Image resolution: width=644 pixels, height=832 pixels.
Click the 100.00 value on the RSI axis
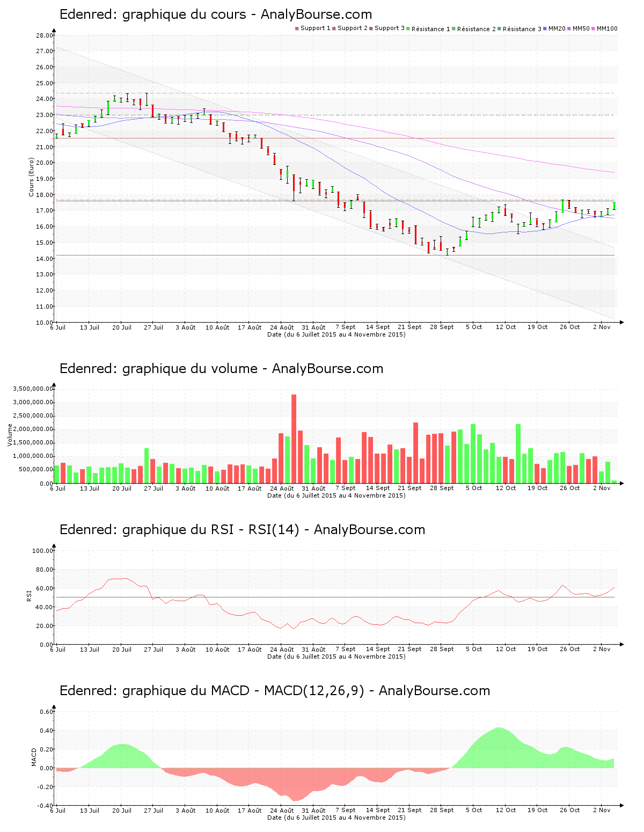pyautogui.click(x=43, y=551)
